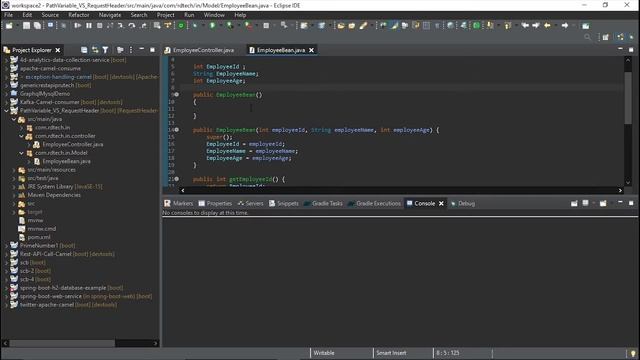Open the Window menu

click(x=214, y=15)
